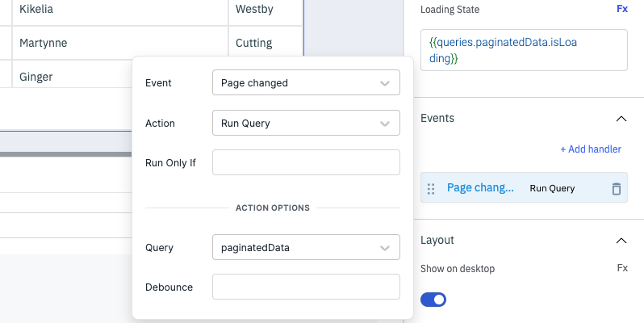This screenshot has height=323, width=644.
Task: Delete the Page changed event handler
Action: 616,189
